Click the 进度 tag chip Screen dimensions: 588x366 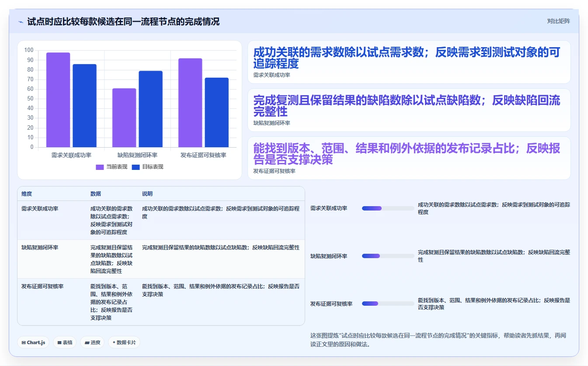point(92,342)
